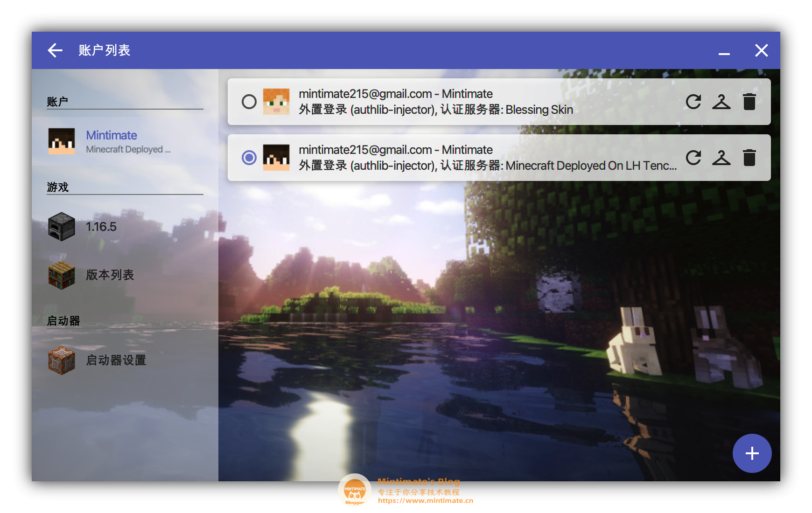Click the command block icon for 启动器设置

(x=62, y=360)
